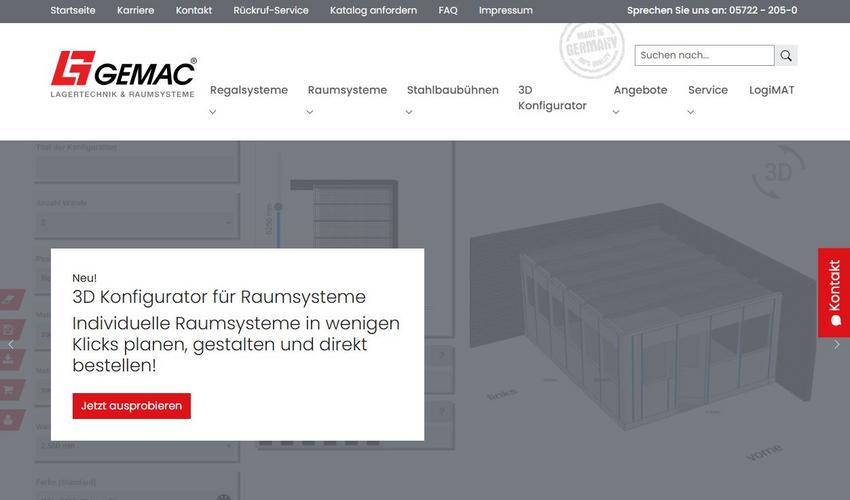This screenshot has width=850, height=500.
Task: Click the download icon on left edge
Action: pos(9,360)
